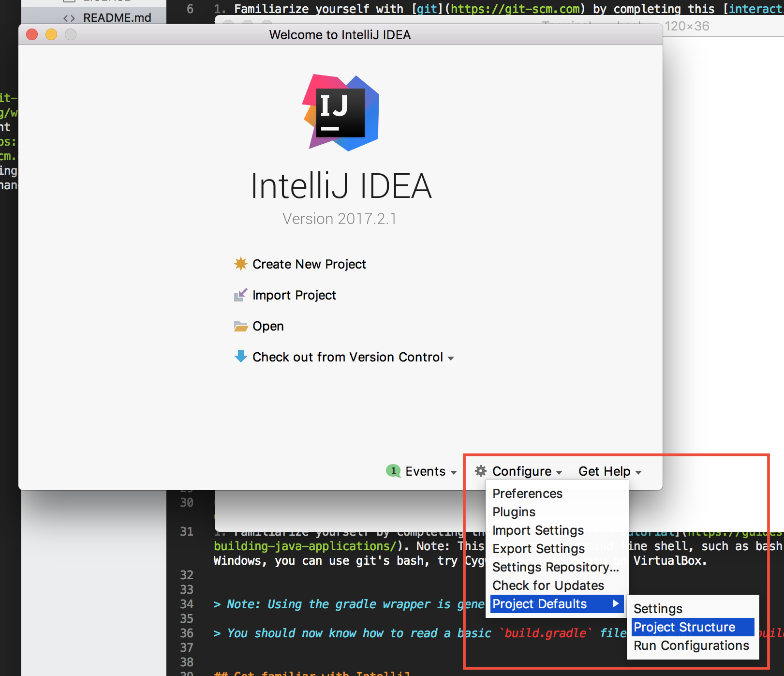Open the Events dropdown
The width and height of the screenshot is (784, 676).
click(x=431, y=471)
